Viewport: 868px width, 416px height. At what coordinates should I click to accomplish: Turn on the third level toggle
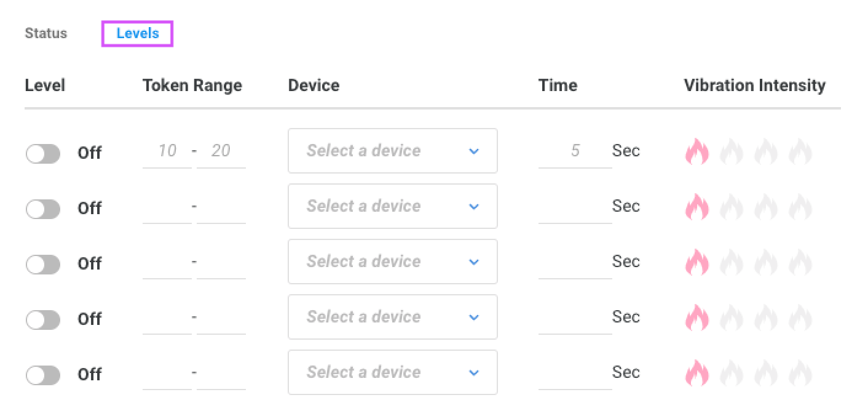(43, 265)
